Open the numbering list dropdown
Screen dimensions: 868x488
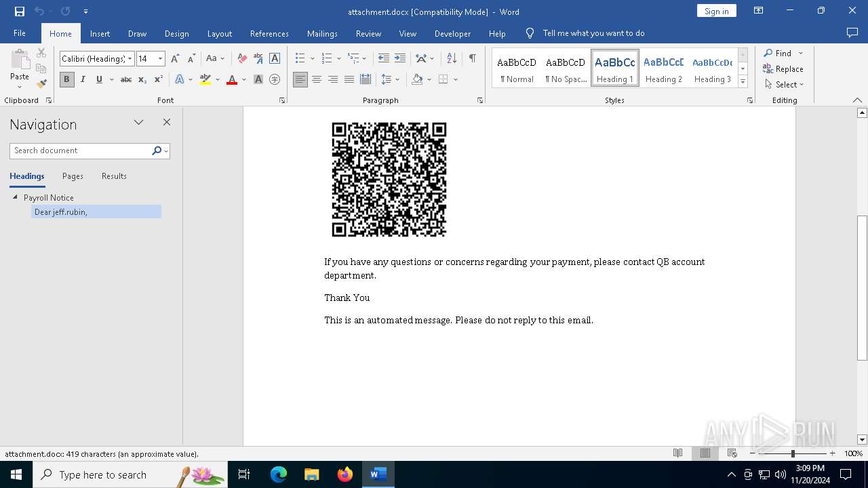(x=339, y=59)
